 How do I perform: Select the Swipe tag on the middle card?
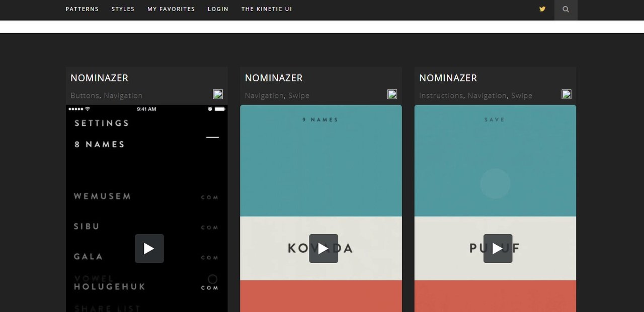(x=299, y=95)
